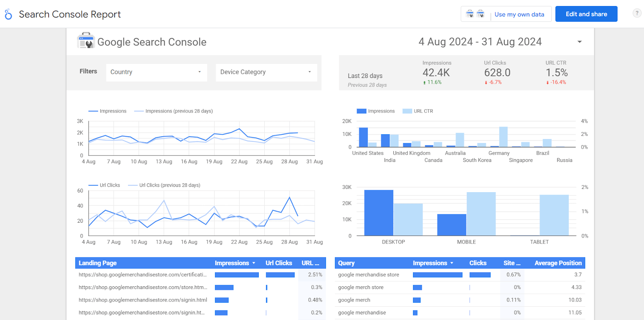Click the 3.7 average position value

pyautogui.click(x=578, y=275)
